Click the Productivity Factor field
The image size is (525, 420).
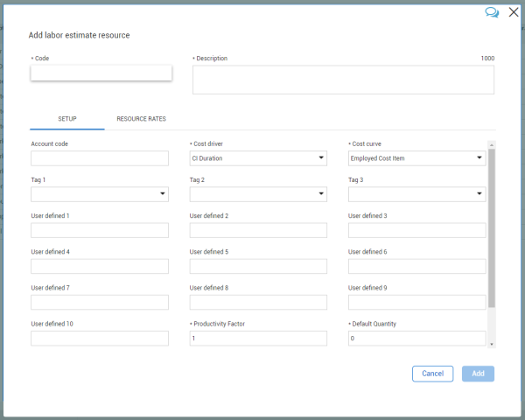(258, 339)
